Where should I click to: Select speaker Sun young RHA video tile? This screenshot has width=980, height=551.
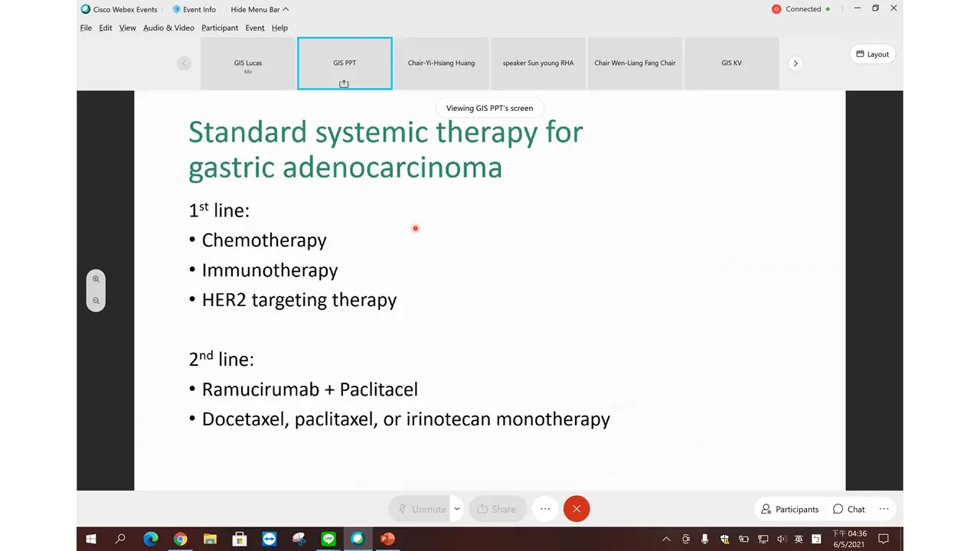tap(537, 64)
